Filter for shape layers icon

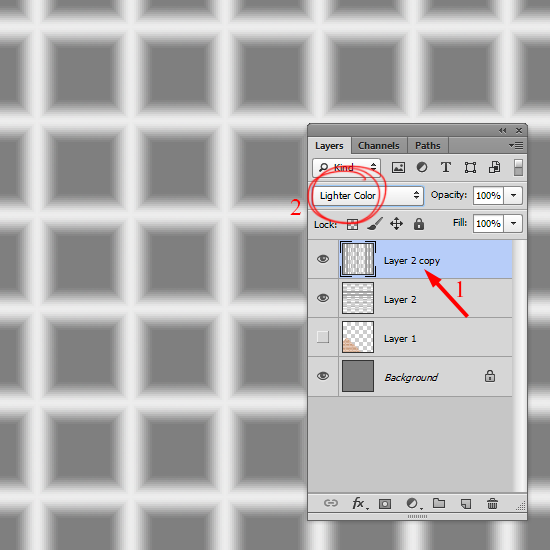pyautogui.click(x=470, y=167)
